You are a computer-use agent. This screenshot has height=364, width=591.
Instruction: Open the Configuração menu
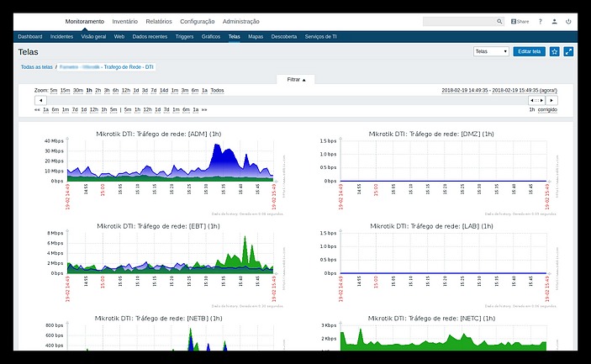click(x=197, y=21)
